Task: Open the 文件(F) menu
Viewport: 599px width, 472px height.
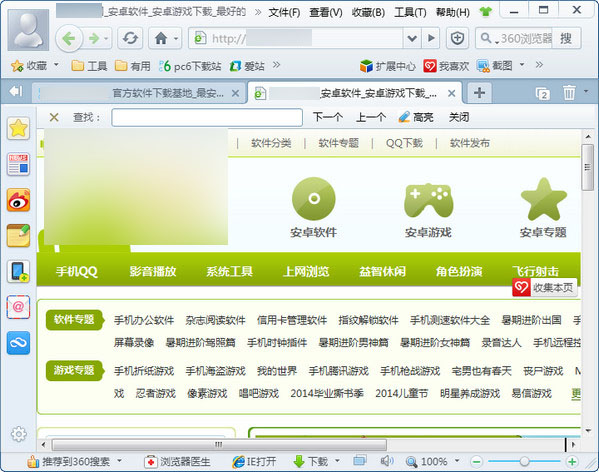Action: point(284,13)
